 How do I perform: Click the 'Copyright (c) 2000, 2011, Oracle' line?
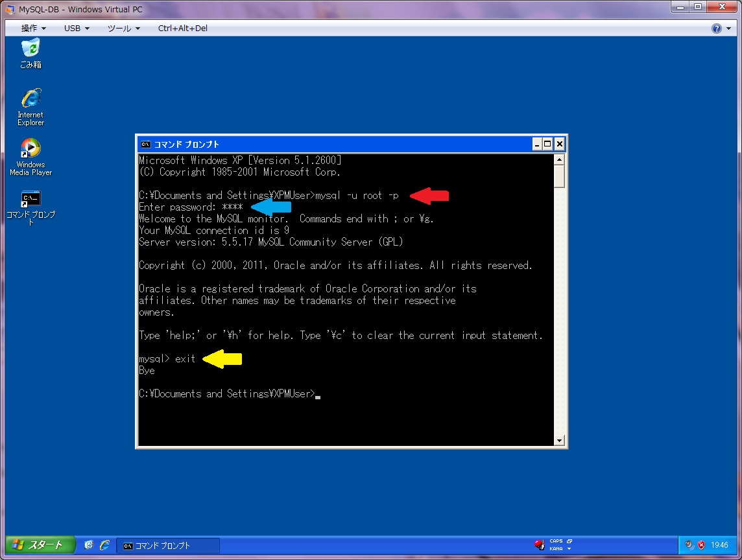tap(335, 265)
